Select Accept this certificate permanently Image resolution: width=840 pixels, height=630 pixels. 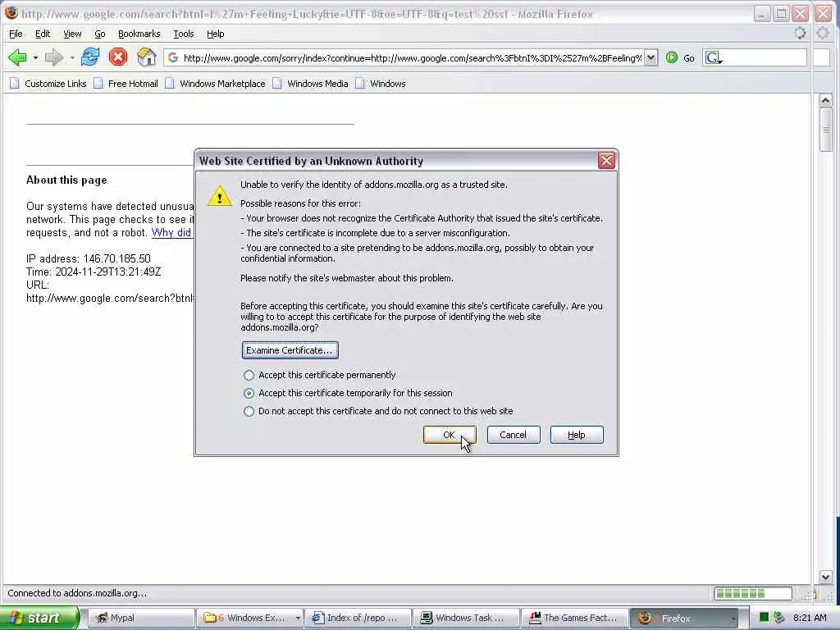coord(320,375)
